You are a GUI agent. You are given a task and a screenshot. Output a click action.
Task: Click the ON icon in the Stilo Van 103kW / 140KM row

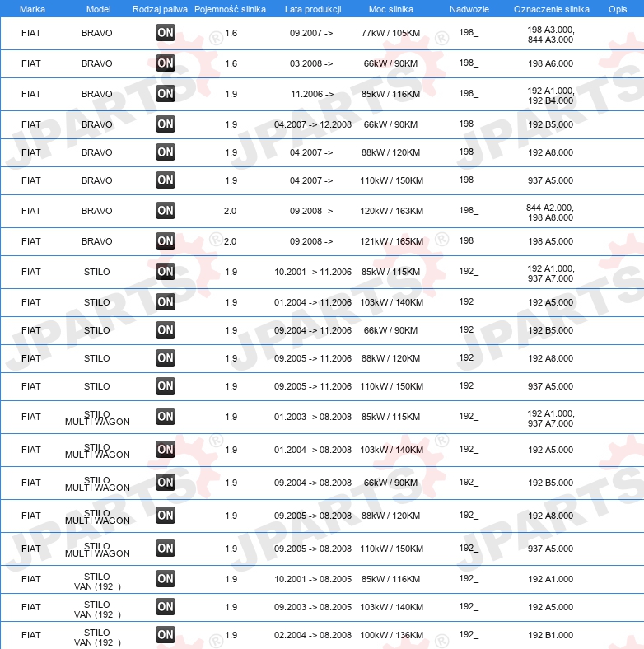(166, 607)
